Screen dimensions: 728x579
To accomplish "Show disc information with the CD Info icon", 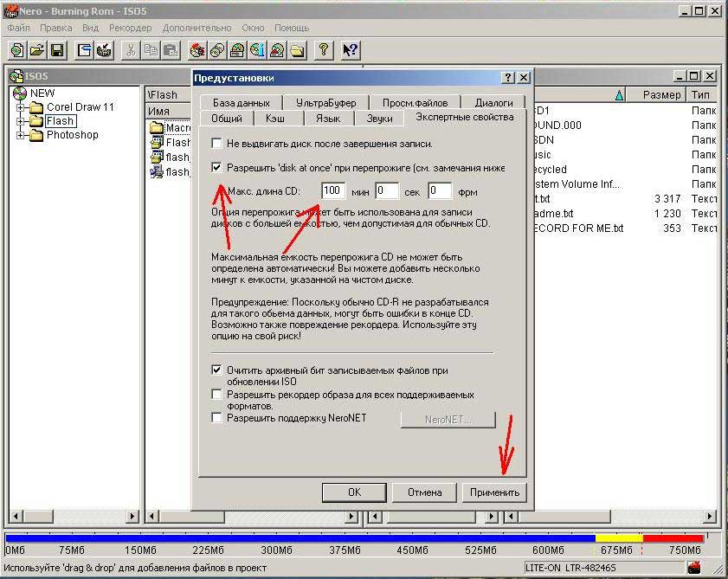I will tap(257, 49).
